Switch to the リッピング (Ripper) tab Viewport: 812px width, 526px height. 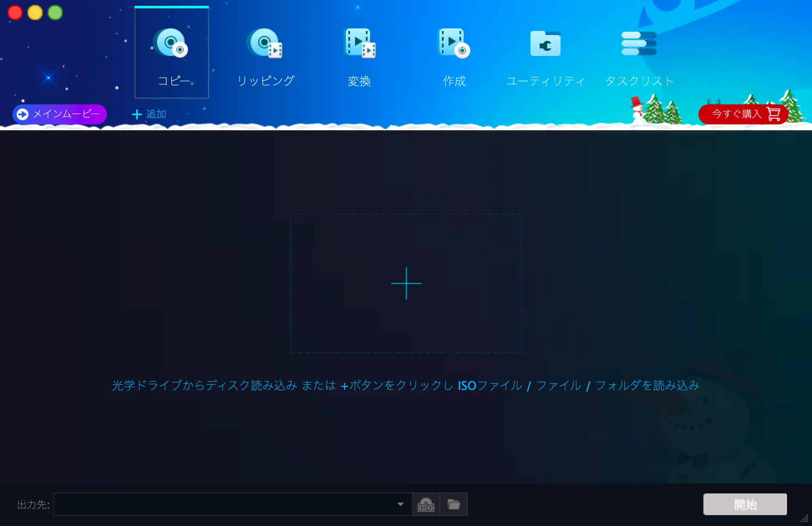pos(266,57)
